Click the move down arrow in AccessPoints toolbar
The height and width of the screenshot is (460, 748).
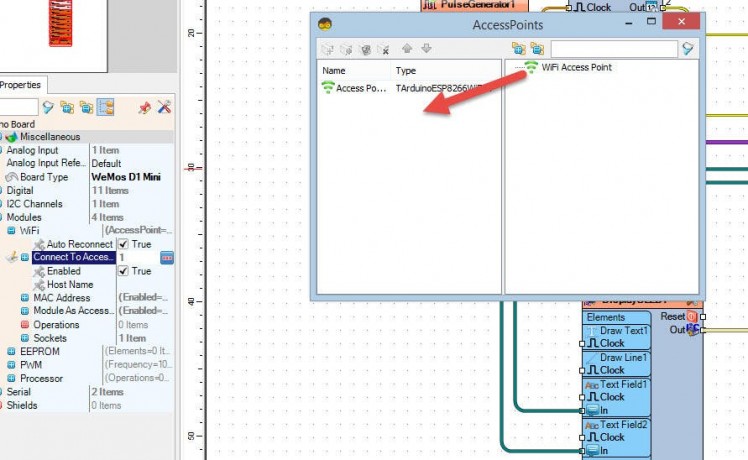[426, 49]
